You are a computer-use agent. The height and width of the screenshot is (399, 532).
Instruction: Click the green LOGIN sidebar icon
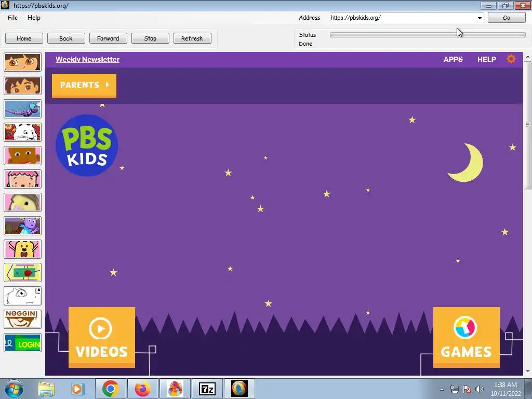click(x=22, y=343)
